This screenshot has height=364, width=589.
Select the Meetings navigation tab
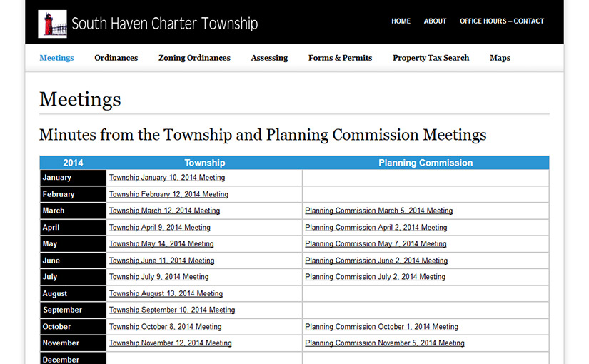click(56, 58)
